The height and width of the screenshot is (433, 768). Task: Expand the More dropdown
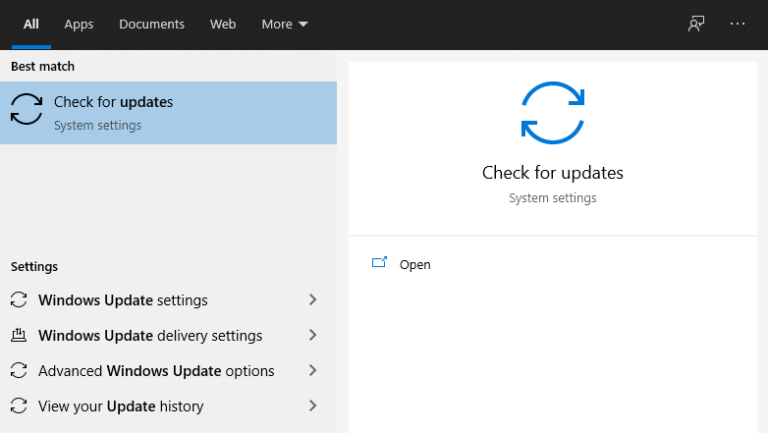click(285, 24)
